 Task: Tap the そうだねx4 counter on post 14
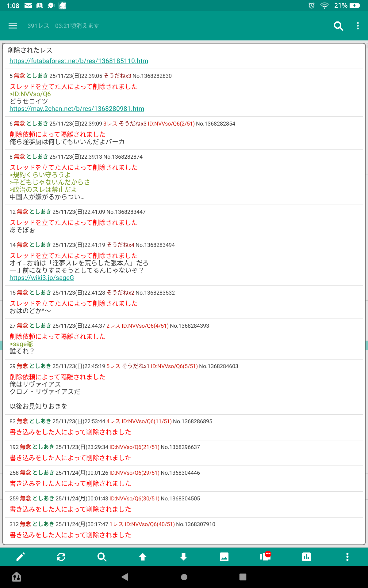[120, 245]
